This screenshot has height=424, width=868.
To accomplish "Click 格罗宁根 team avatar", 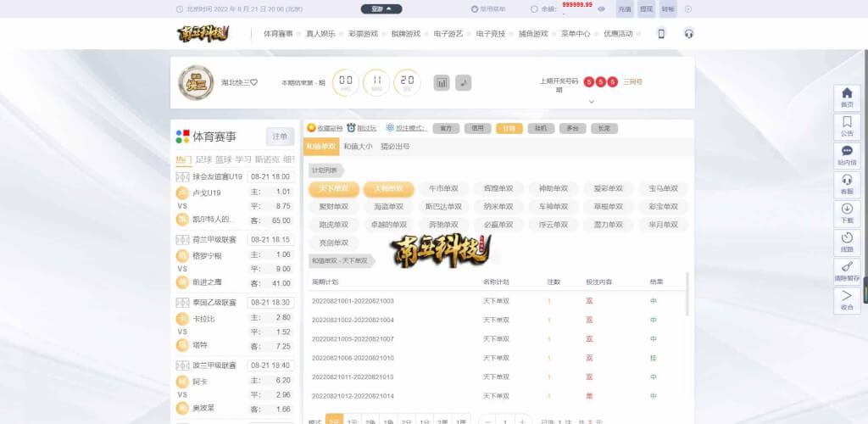I will (182, 256).
